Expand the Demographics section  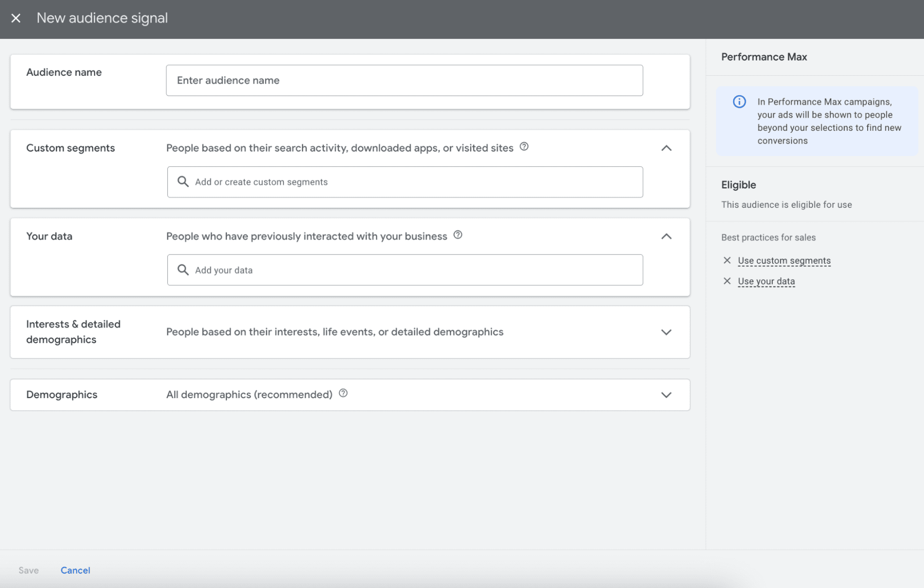(x=666, y=395)
